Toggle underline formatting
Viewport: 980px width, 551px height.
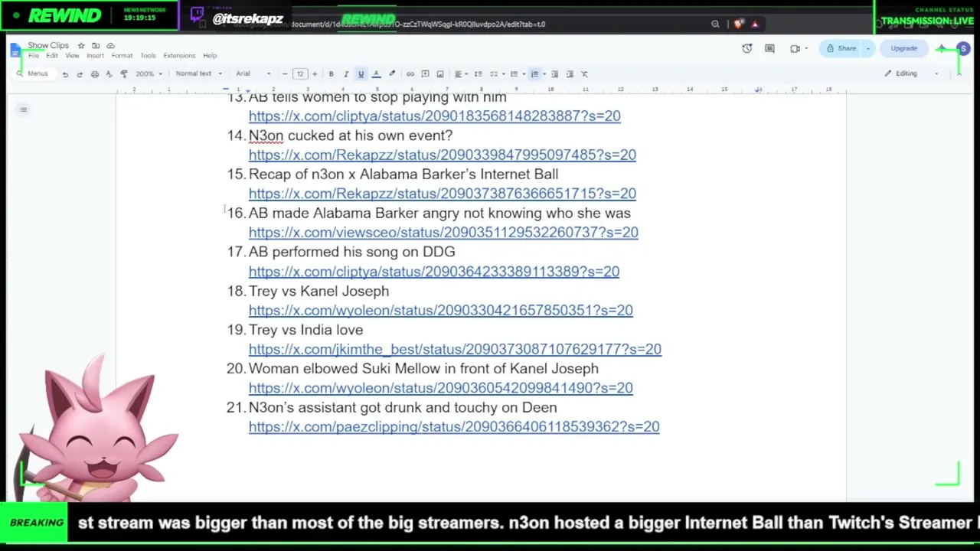[361, 74]
